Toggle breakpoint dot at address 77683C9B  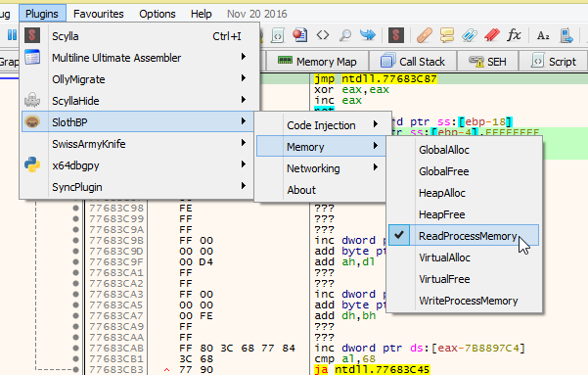75,240
